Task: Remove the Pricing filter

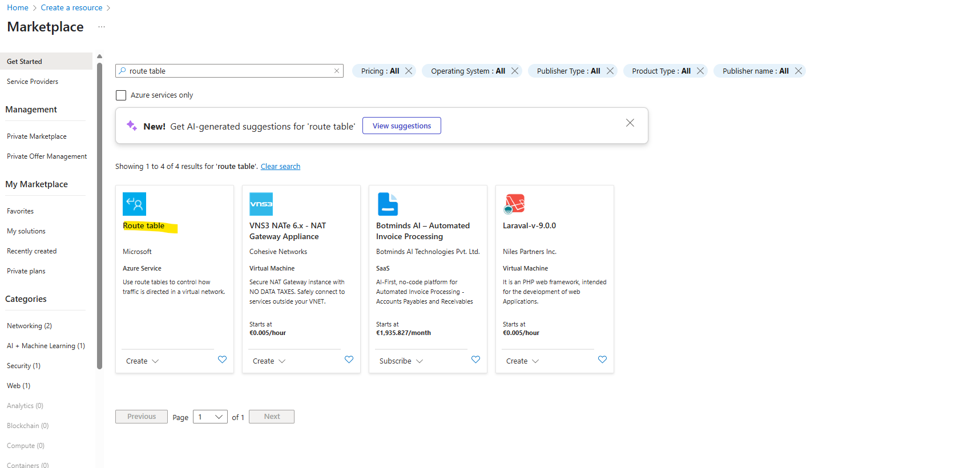Action: [x=409, y=71]
